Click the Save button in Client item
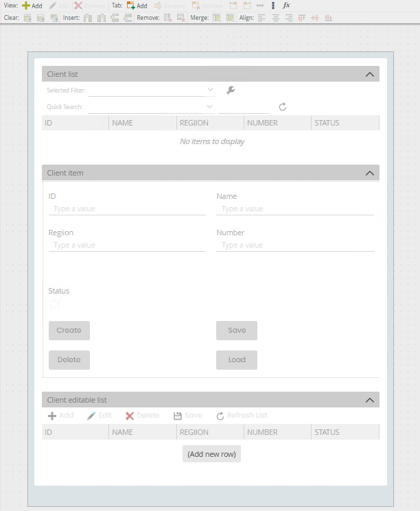Screen dimensions: 420x511 click(x=237, y=331)
